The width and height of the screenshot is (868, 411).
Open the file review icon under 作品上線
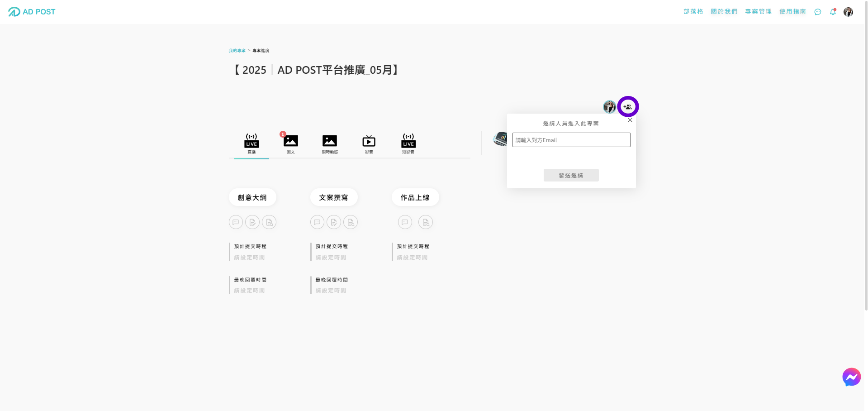pos(425,222)
